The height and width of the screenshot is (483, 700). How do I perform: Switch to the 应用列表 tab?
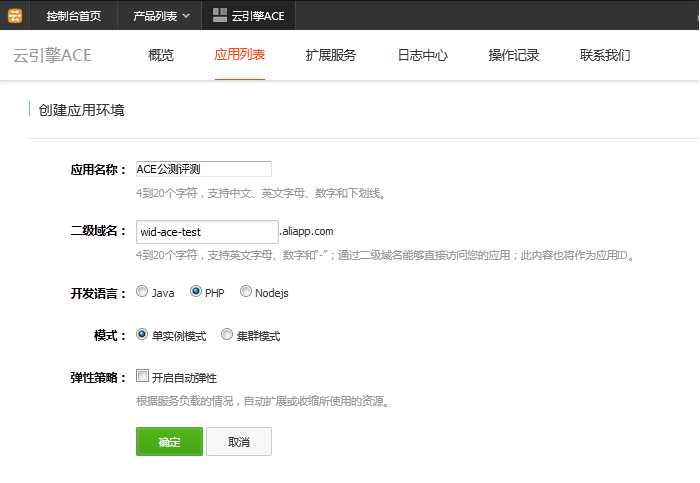point(240,55)
